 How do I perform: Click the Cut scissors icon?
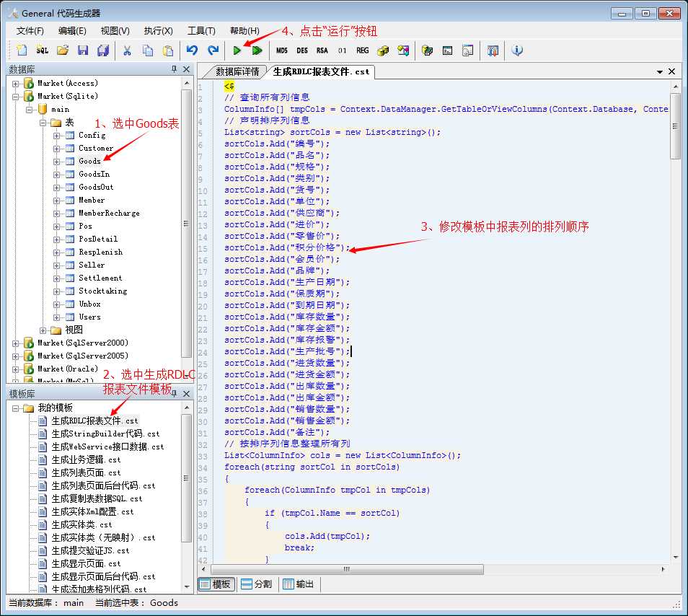(127, 50)
